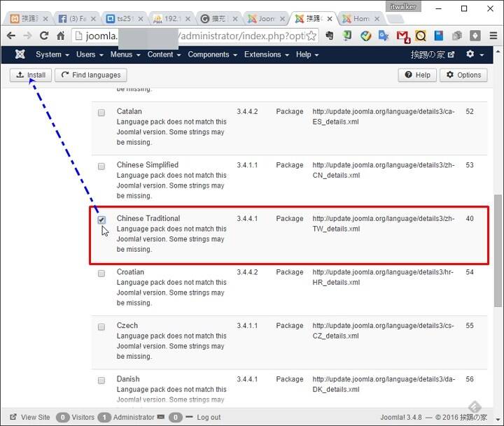Click the page vertical scrollbar thumb

coord(498,250)
